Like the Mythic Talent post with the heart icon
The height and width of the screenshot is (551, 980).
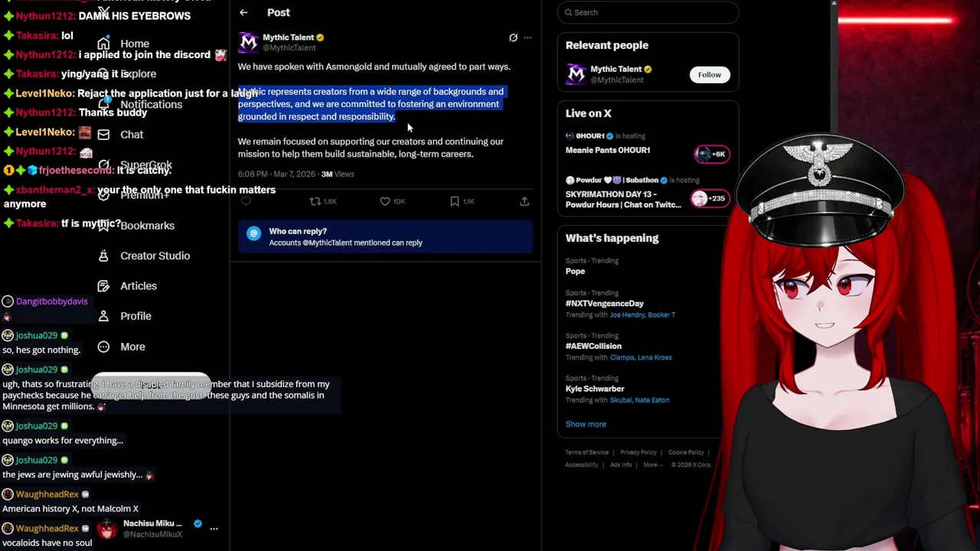tap(385, 201)
